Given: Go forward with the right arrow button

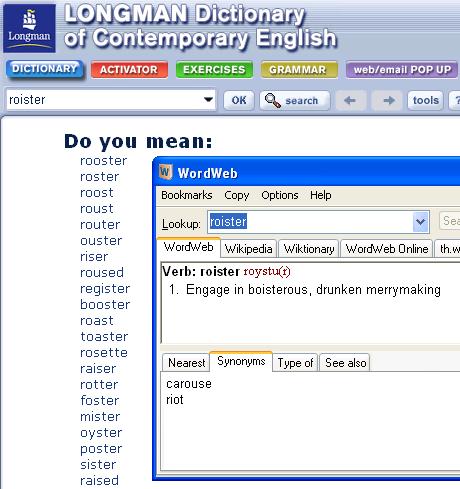Looking at the screenshot, I should [388, 100].
